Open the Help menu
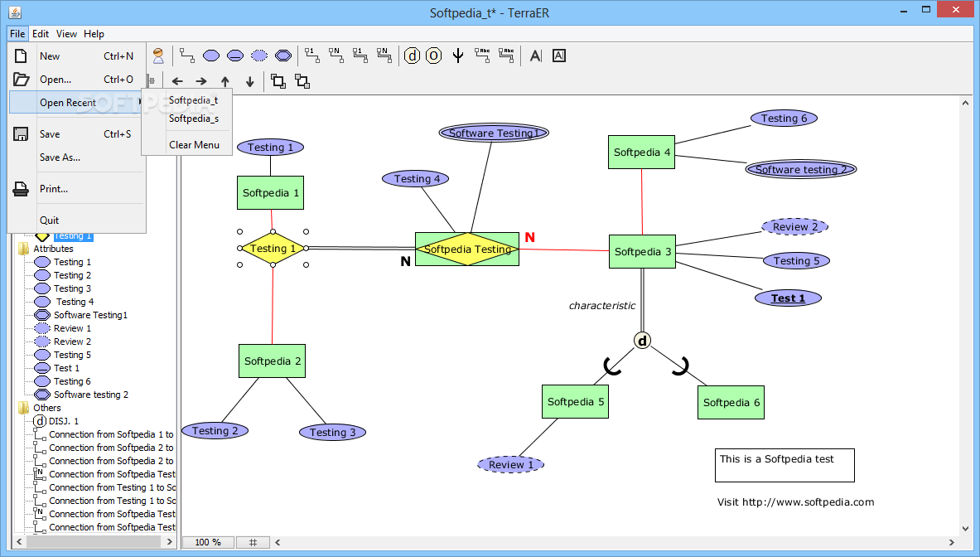 click(x=94, y=34)
